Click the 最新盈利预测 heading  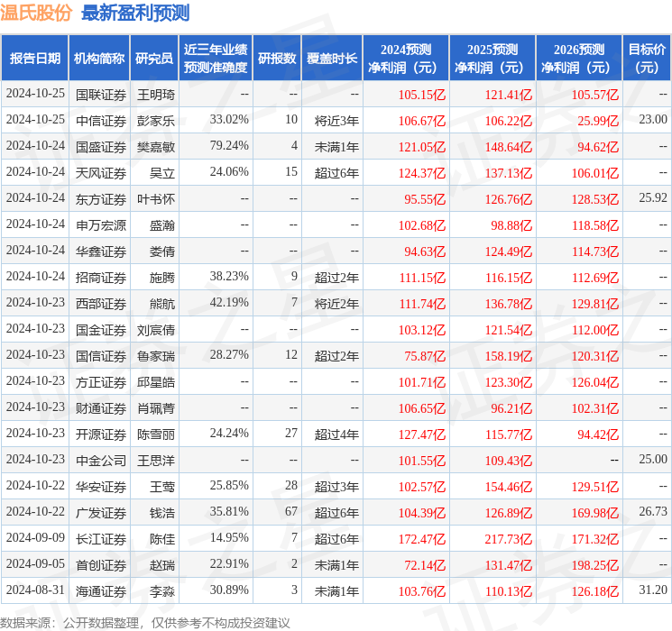tap(135, 13)
